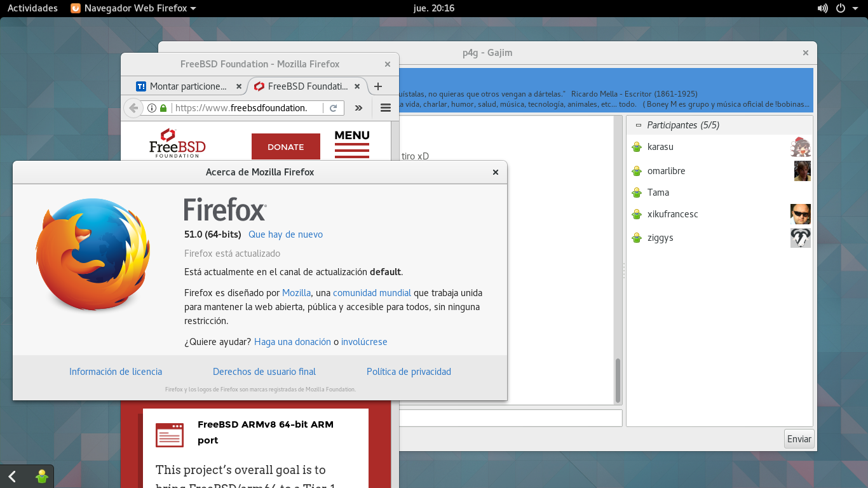Click the article icon beside FreeBSD ARMv8
The height and width of the screenshot is (488, 868).
click(x=169, y=434)
